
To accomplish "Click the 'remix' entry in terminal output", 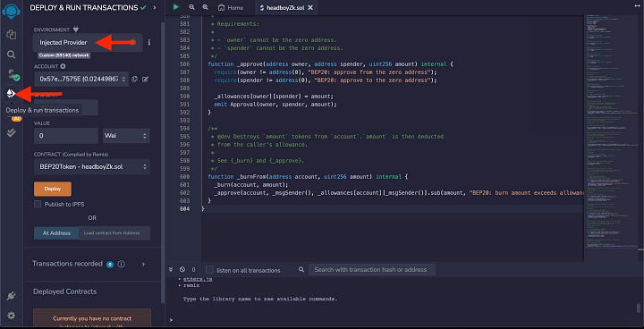I will (191, 285).
